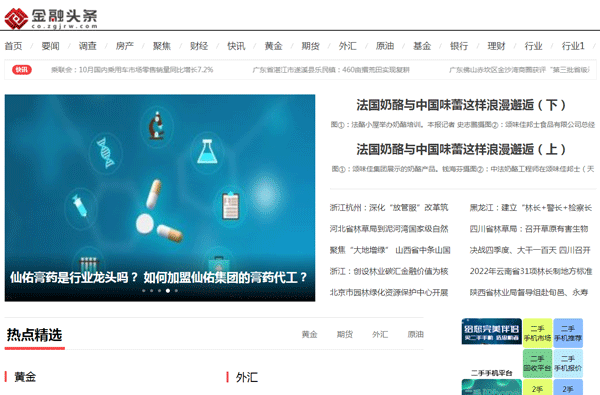Open the 2022年云南省31项林长制 news link
The width and height of the screenshot is (600, 395).
(x=531, y=271)
